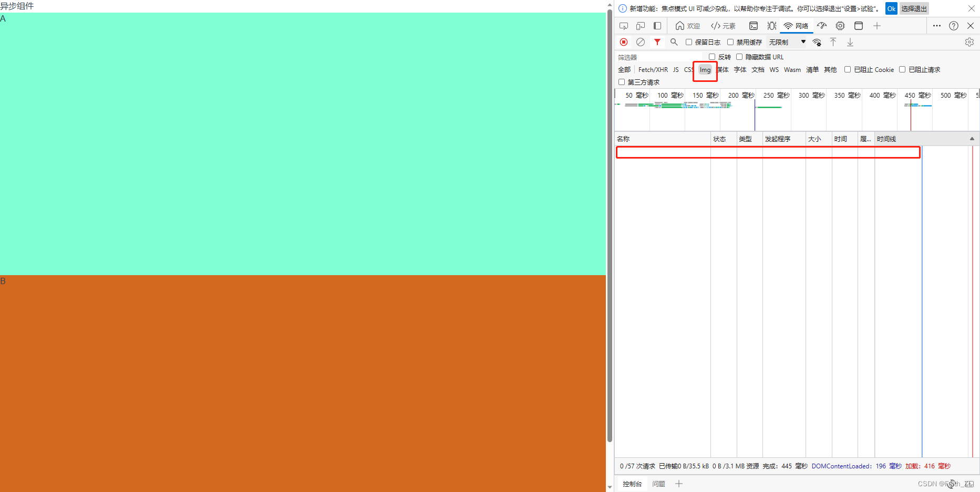Toggle device emulation icon
980x492 pixels.
(x=641, y=26)
